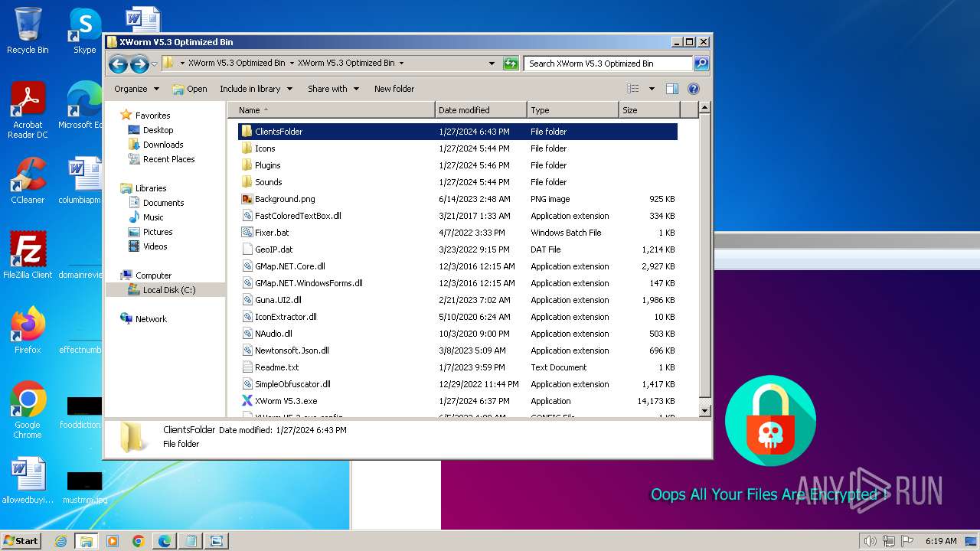Select Favorites in the navigation pane
This screenshot has height=551, width=980.
pyautogui.click(x=152, y=116)
